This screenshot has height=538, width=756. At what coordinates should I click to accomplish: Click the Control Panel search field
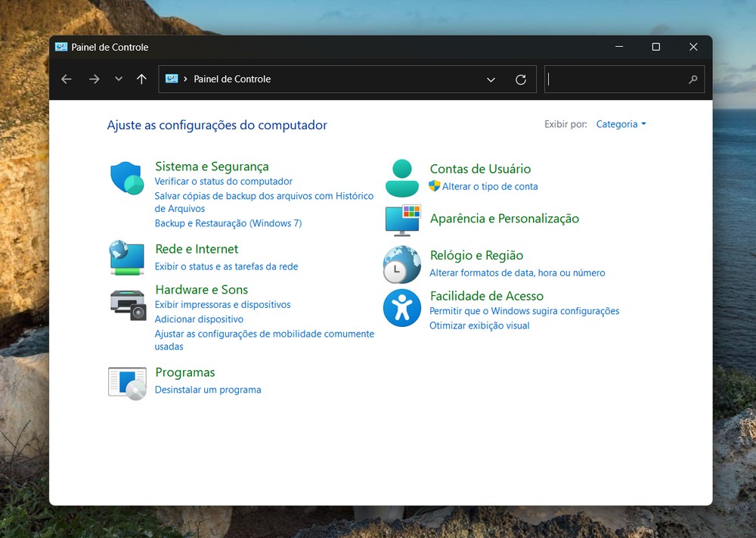616,79
